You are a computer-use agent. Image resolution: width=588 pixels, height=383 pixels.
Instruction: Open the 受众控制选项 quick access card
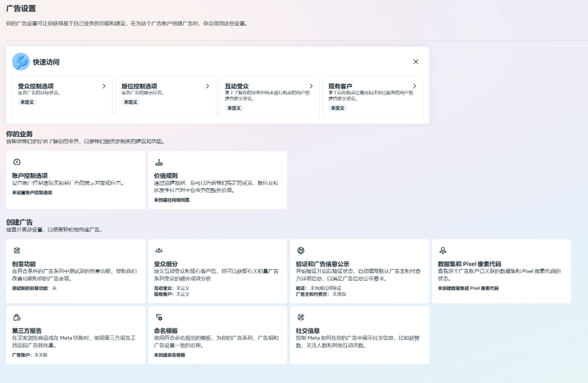[62, 97]
